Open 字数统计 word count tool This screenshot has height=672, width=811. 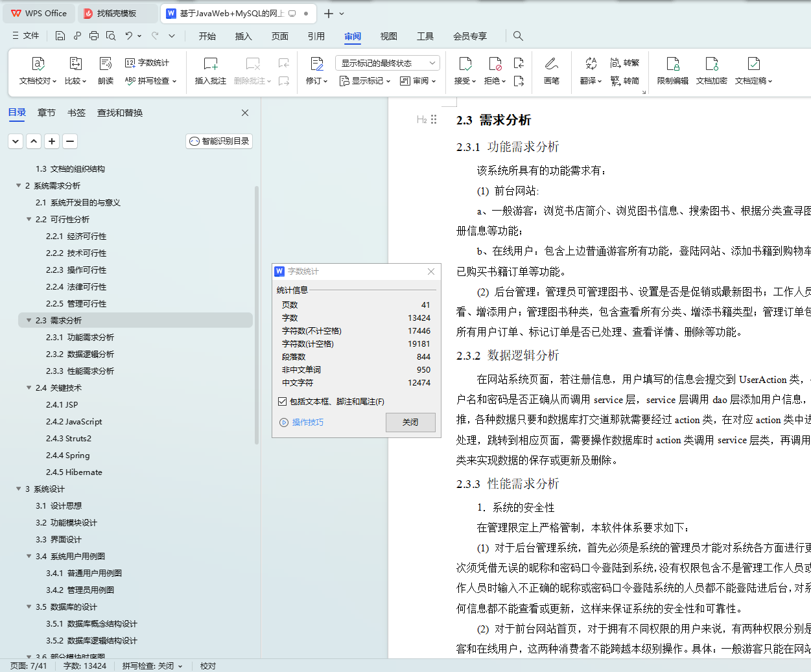click(x=147, y=63)
